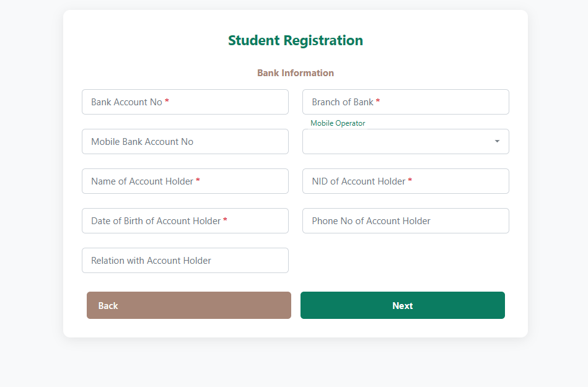The image size is (588, 387).
Task: Focus the Branch of Bank input
Action: [x=405, y=102]
